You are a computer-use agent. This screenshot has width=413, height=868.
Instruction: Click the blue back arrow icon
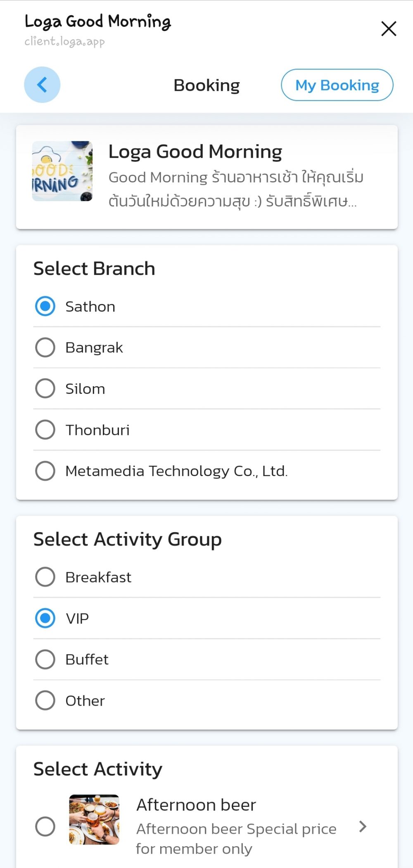pyautogui.click(x=42, y=84)
